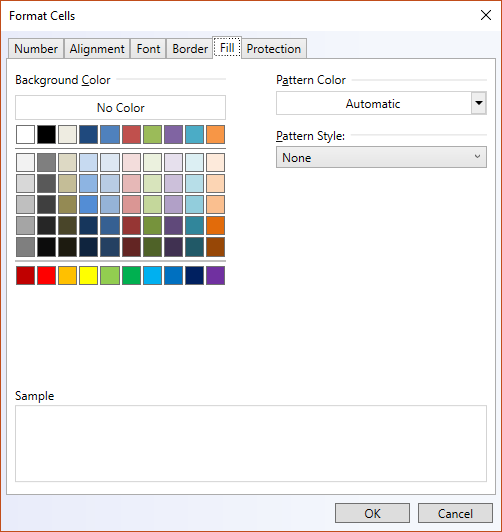Choose darkest green shade in green column

click(x=152, y=247)
